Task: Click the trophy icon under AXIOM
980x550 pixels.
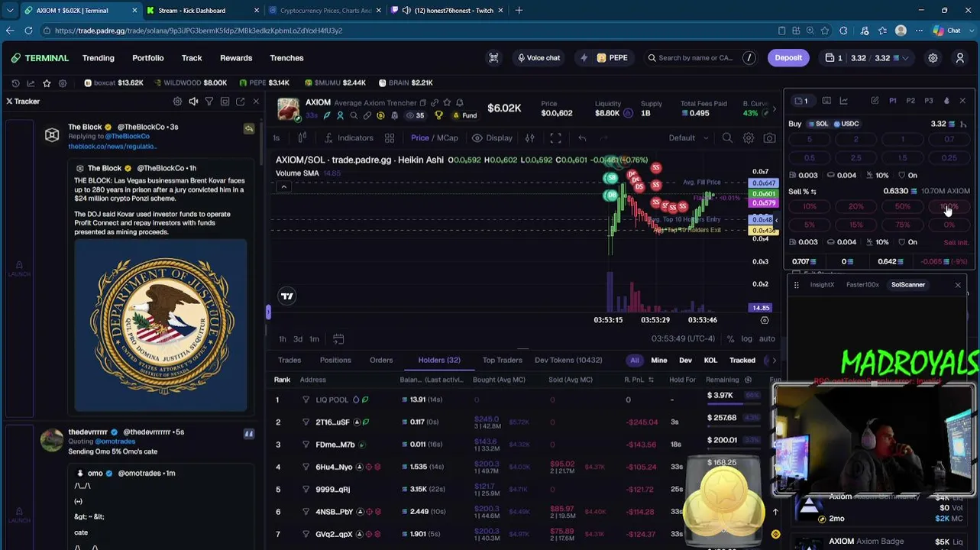Action: 438,115
